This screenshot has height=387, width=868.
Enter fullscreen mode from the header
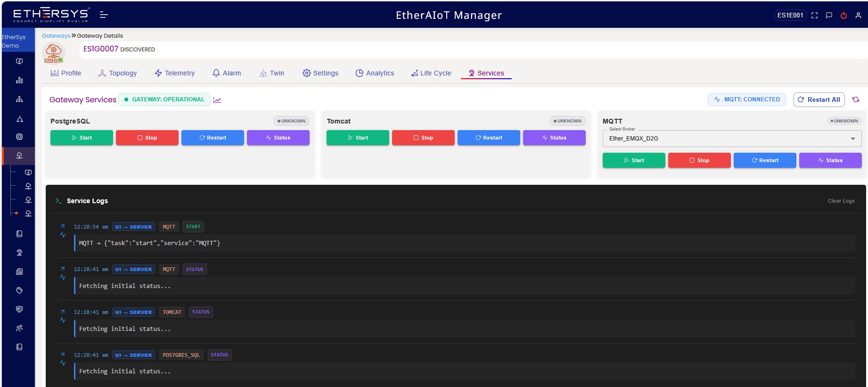pyautogui.click(x=814, y=16)
